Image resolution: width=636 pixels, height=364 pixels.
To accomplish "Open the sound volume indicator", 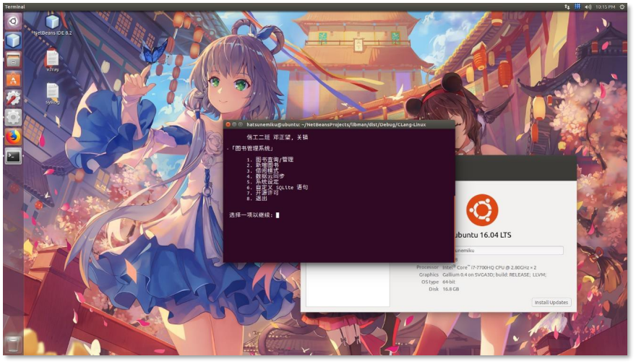I will [588, 7].
